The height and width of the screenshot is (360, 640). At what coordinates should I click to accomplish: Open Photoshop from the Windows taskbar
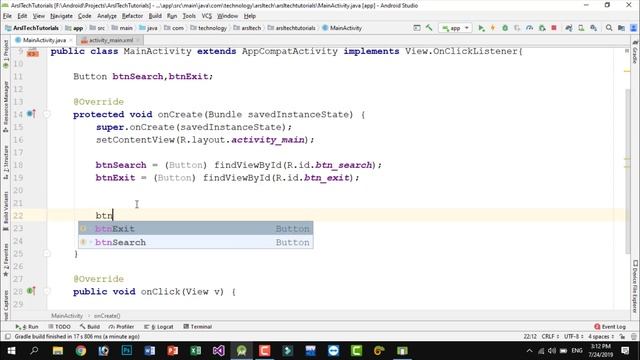click(x=127, y=351)
